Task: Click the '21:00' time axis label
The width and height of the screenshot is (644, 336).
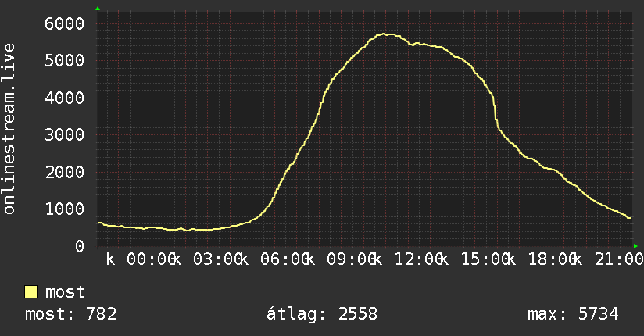Action: pos(619,259)
